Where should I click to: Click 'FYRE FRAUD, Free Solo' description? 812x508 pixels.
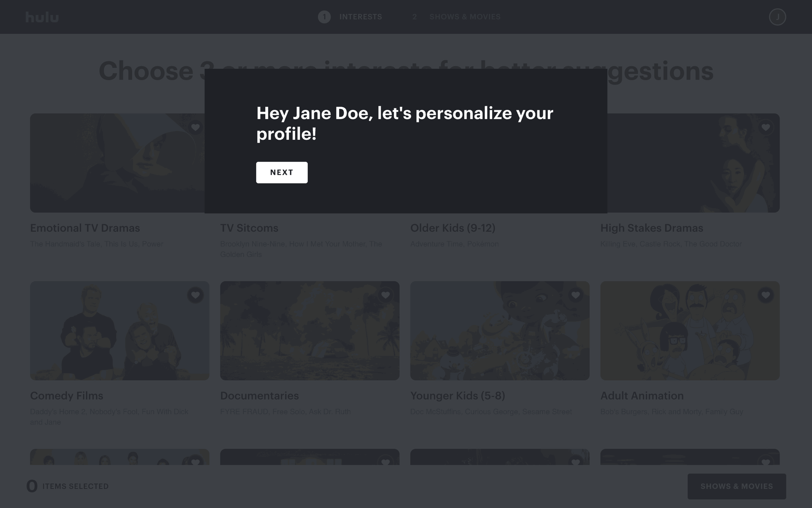tap(285, 411)
